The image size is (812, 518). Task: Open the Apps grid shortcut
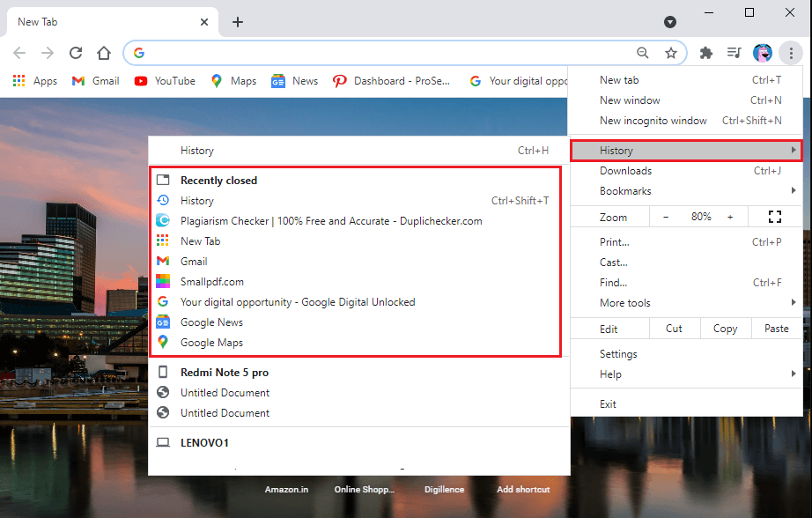pyautogui.click(x=35, y=81)
